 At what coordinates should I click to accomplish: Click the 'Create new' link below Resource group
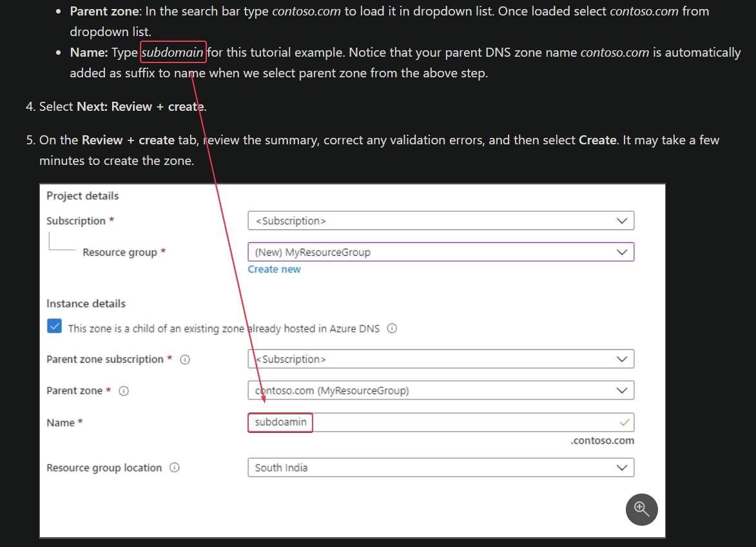coord(274,269)
